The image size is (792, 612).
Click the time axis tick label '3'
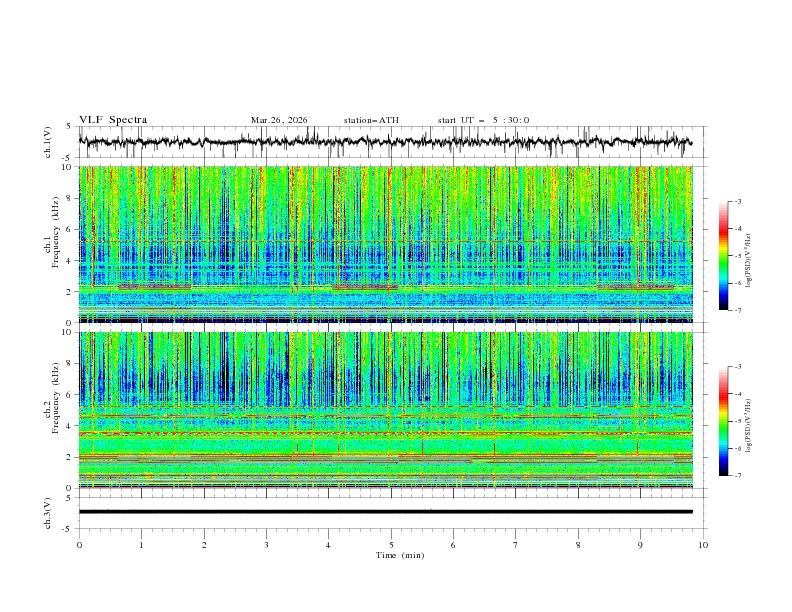point(266,545)
